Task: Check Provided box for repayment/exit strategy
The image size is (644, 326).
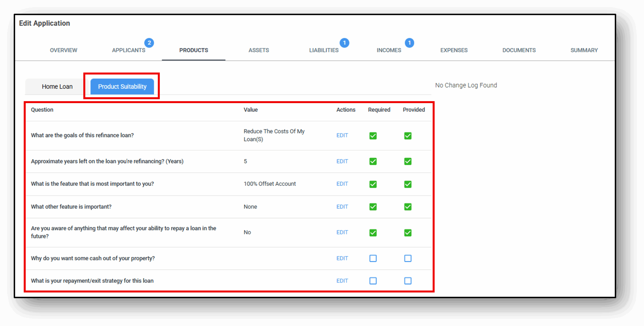Action: click(408, 281)
